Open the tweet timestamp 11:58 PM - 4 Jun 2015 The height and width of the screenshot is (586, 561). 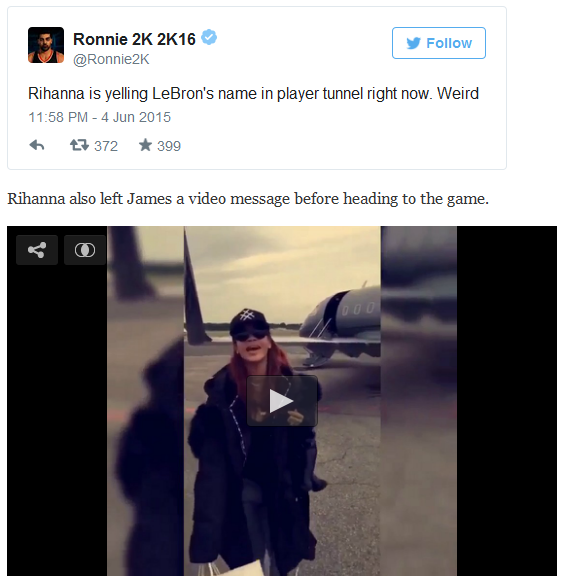click(x=99, y=117)
